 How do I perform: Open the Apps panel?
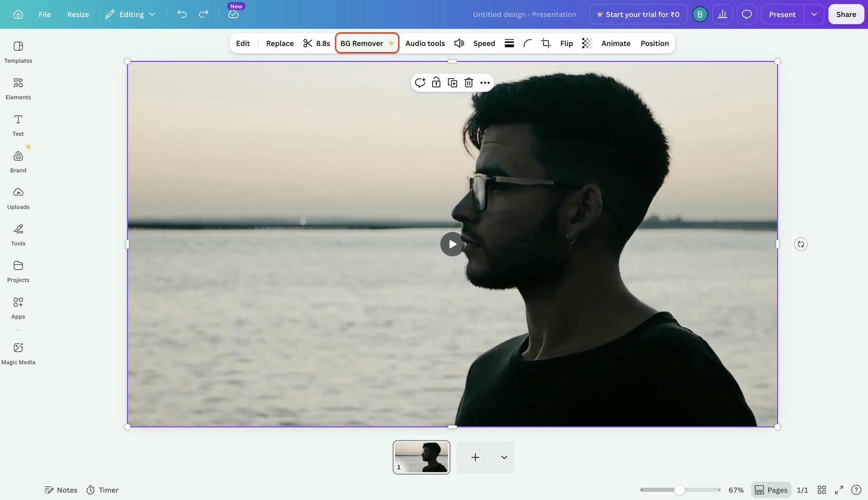tap(18, 308)
